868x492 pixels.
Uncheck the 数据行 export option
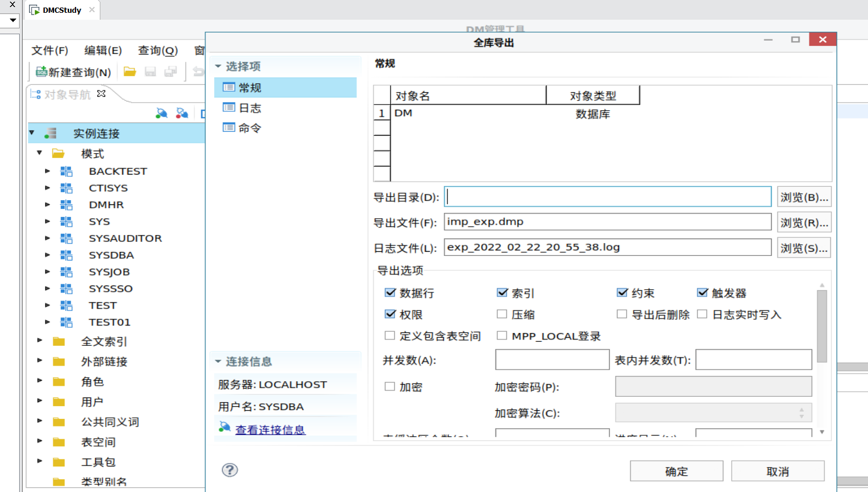click(x=390, y=293)
